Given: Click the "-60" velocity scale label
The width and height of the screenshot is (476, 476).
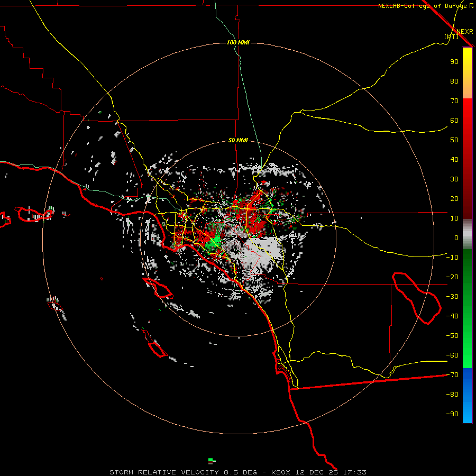Looking at the screenshot, I should [452, 355].
